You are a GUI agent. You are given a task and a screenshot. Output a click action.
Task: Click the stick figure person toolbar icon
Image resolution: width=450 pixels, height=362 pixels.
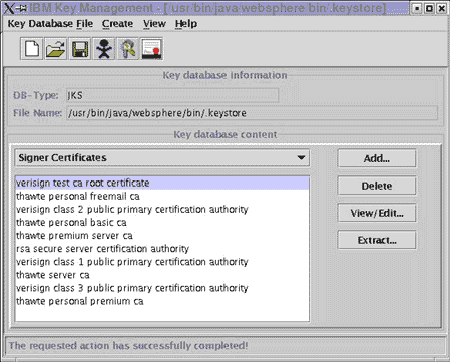[x=104, y=49]
